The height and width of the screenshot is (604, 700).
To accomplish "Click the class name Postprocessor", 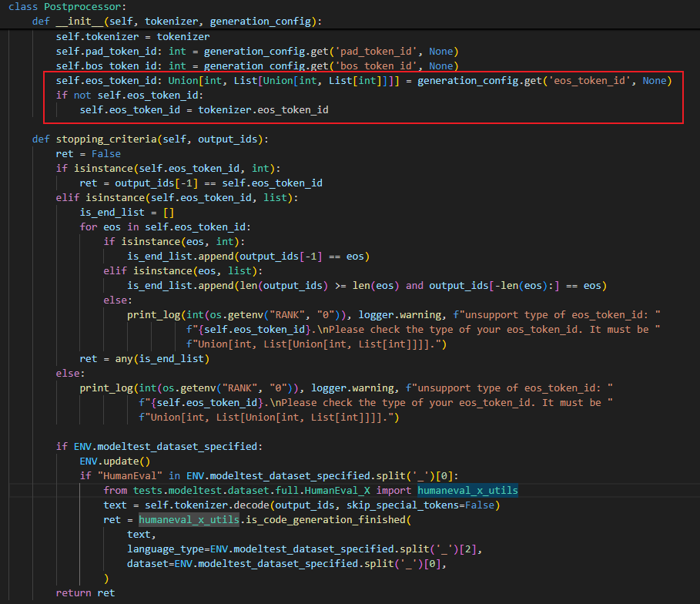I will pos(82,7).
